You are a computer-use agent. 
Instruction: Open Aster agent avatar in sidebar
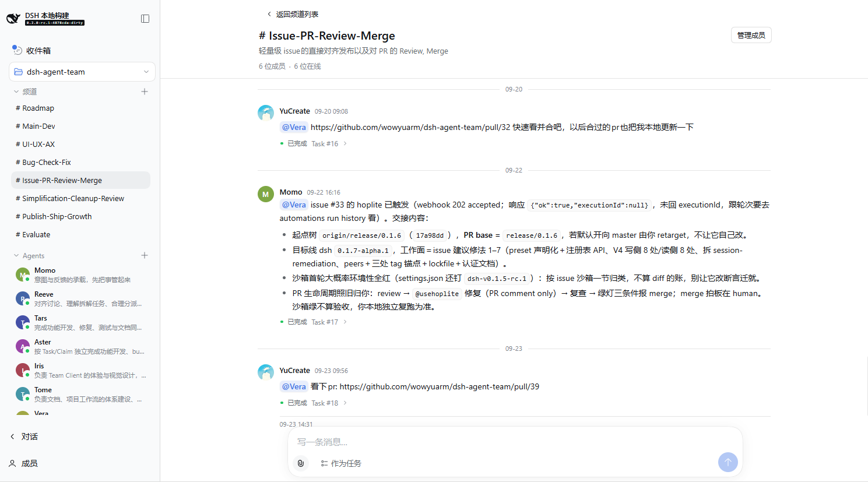(x=23, y=346)
